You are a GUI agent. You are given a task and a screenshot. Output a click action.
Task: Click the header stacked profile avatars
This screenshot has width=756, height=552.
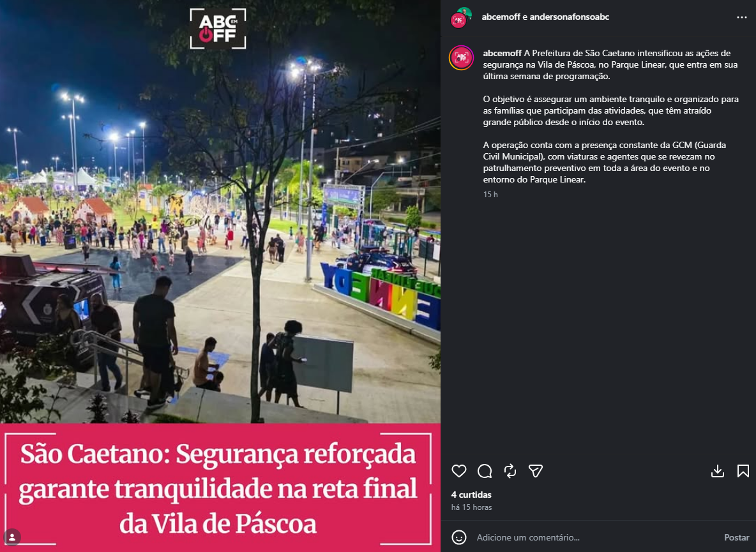click(461, 17)
